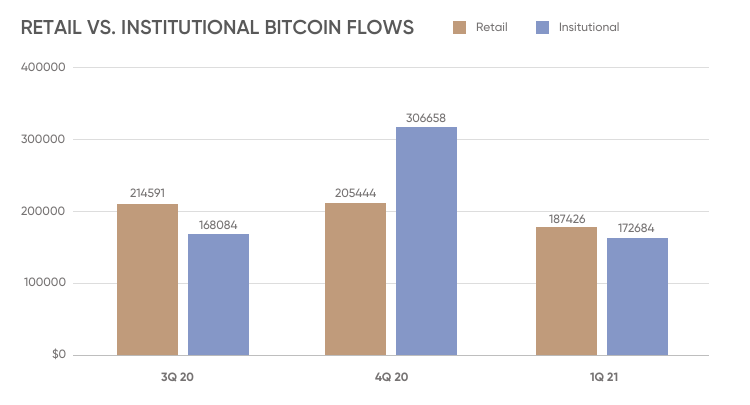Click the 168084 data label
750x405 pixels.
218,224
